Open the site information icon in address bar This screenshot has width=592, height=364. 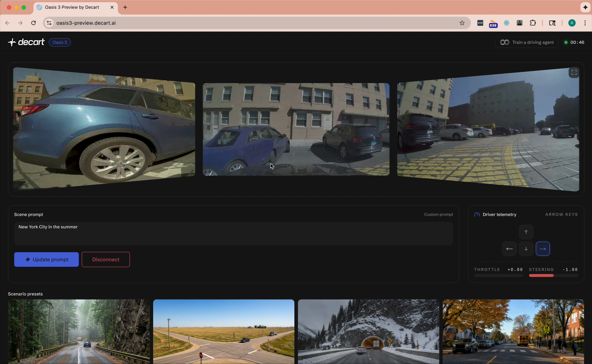(49, 23)
